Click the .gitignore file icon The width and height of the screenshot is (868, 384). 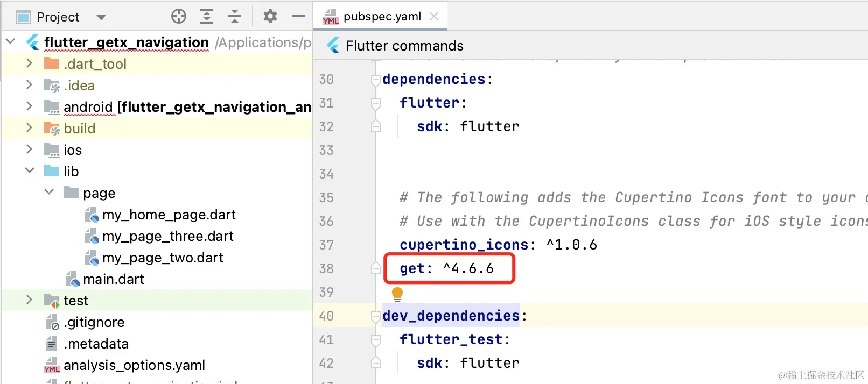[x=52, y=322]
